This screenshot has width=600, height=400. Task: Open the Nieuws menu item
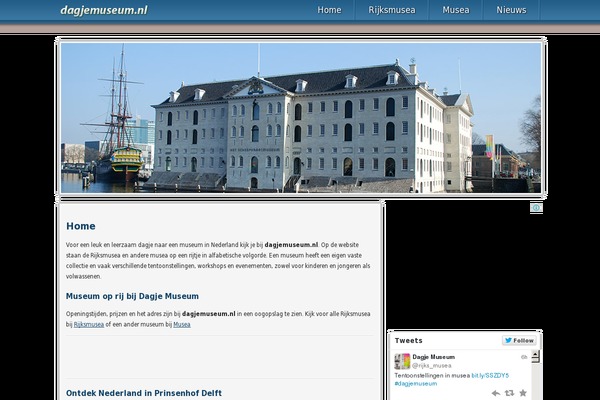511,10
